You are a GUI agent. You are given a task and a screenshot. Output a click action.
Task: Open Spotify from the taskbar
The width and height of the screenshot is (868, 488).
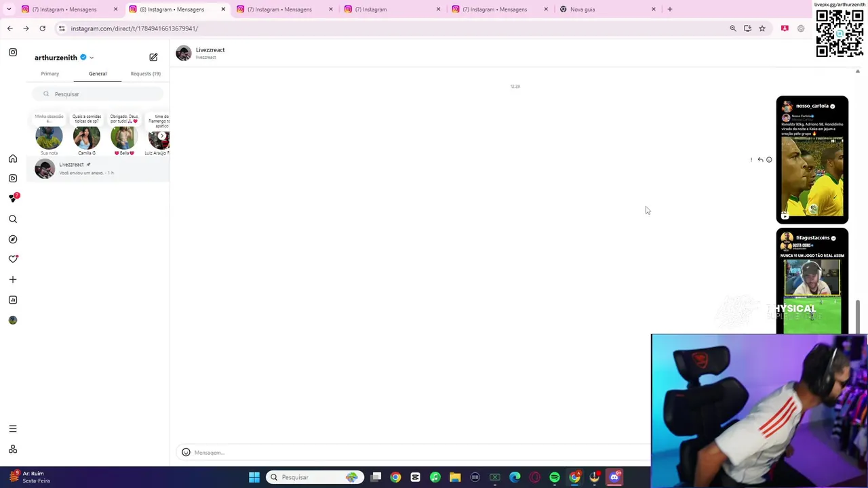pos(555,477)
